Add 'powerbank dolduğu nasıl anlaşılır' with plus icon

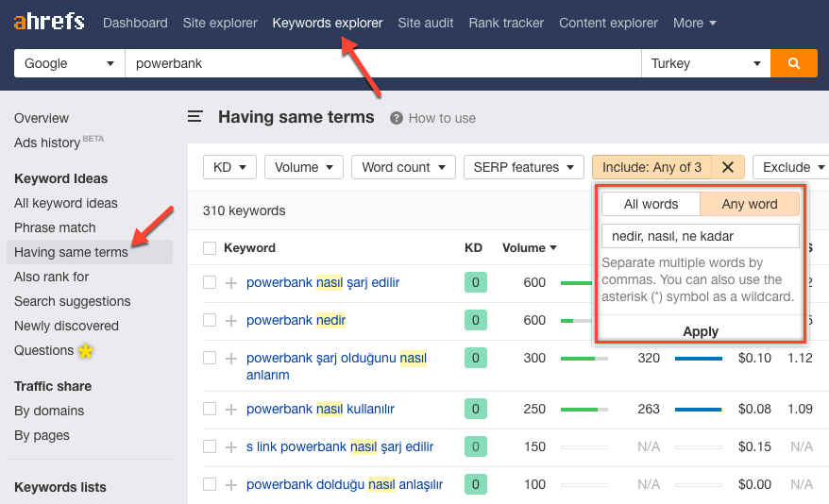[x=231, y=485]
